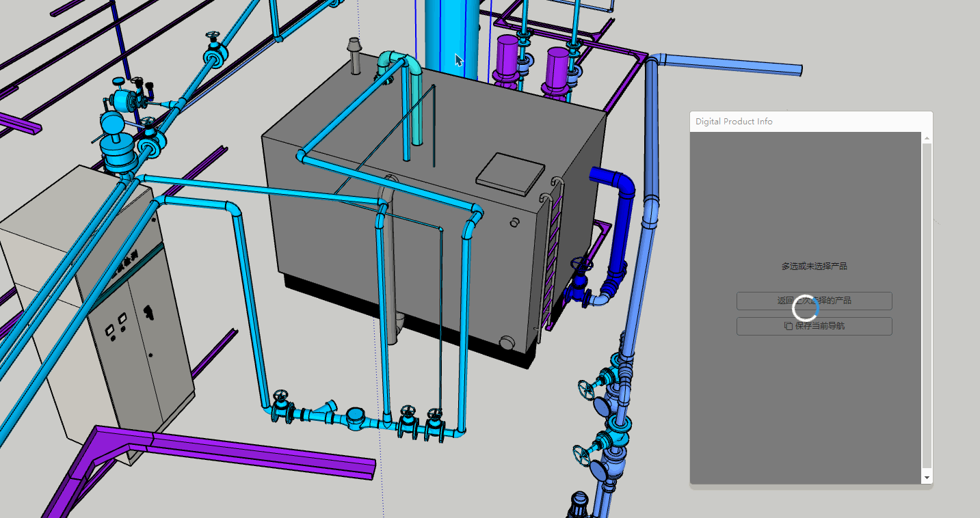Image resolution: width=980 pixels, height=518 pixels.
Task: Click the panel scrollbar's up arrow
Action: 927,139
